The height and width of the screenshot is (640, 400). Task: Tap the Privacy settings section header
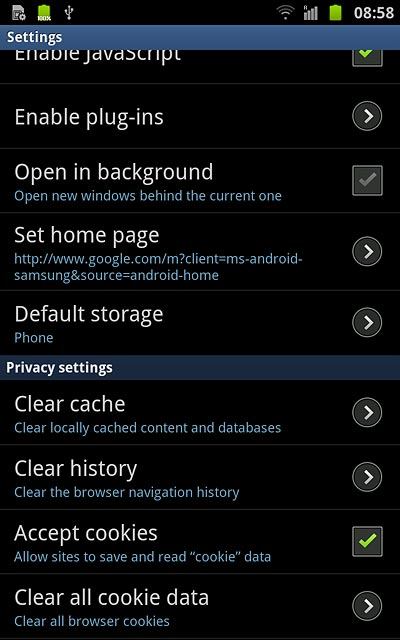(200, 368)
